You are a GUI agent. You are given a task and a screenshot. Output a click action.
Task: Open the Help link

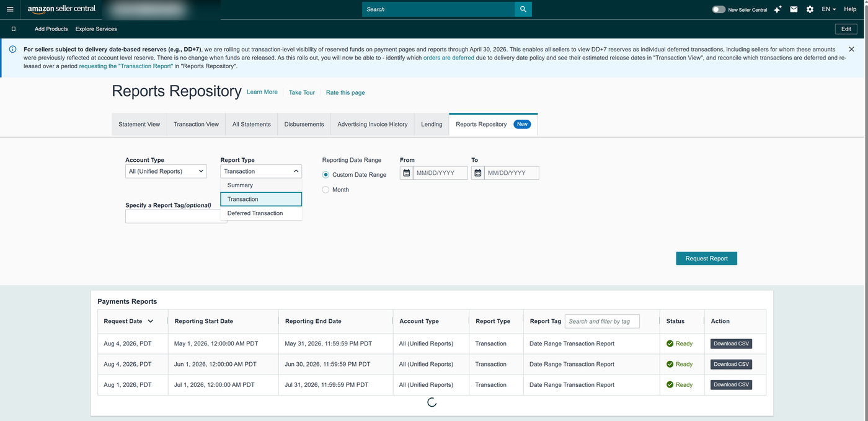point(850,9)
